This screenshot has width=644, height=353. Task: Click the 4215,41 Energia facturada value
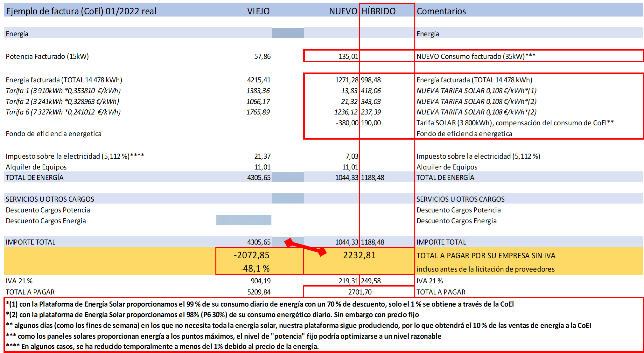click(259, 80)
